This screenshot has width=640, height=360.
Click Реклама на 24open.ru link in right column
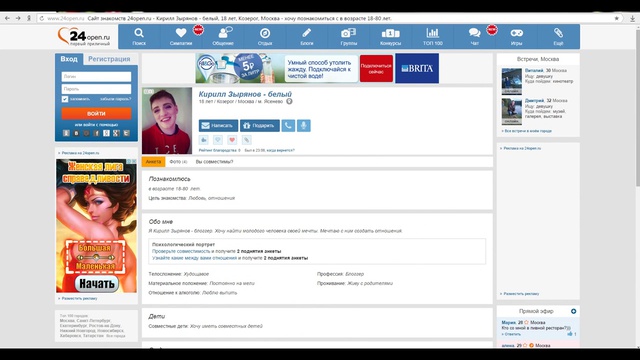tap(521, 148)
